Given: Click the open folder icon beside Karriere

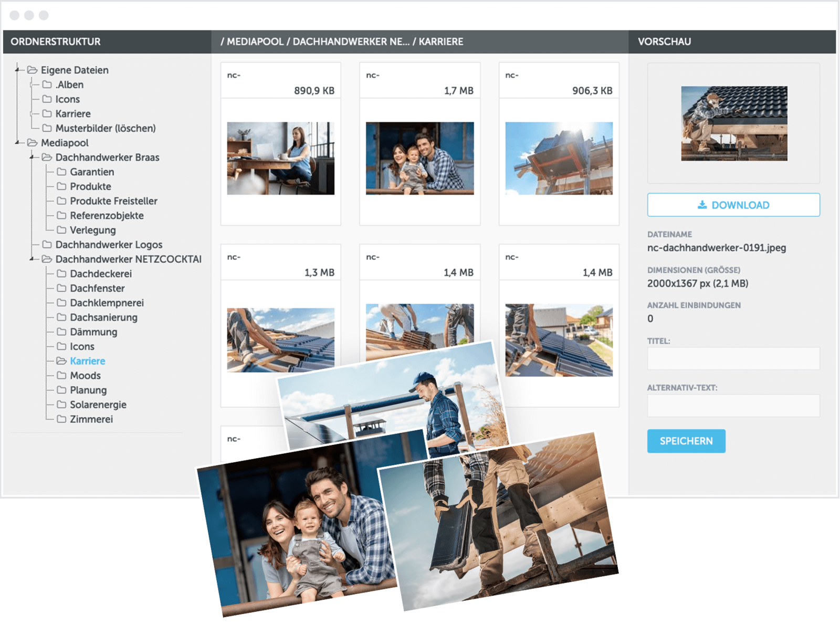Looking at the screenshot, I should (61, 361).
